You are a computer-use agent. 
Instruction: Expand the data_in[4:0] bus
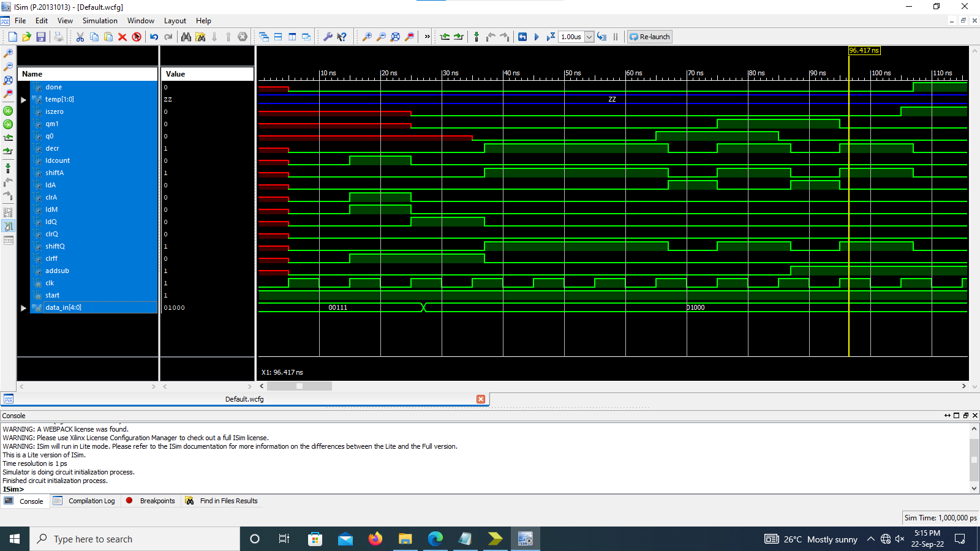(x=24, y=308)
